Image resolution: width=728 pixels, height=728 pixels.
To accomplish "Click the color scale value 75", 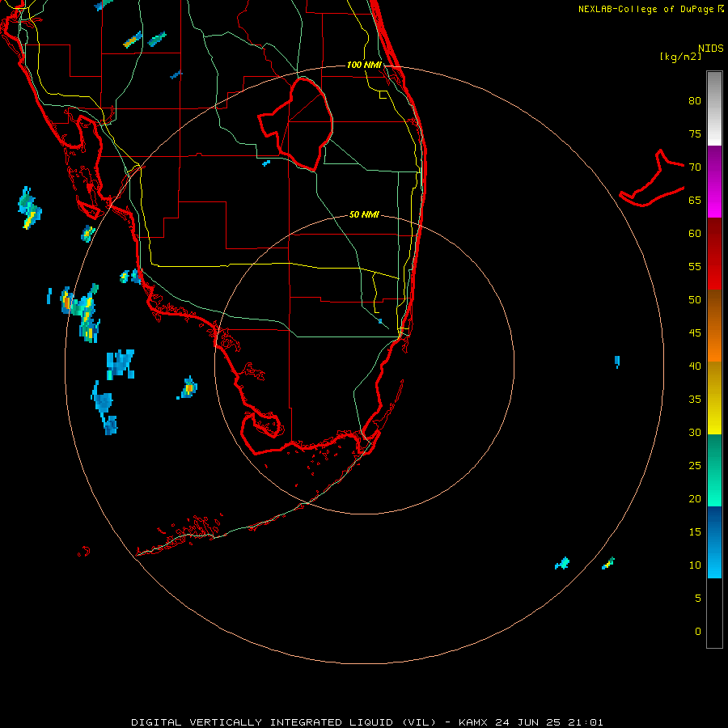I will pos(695,134).
